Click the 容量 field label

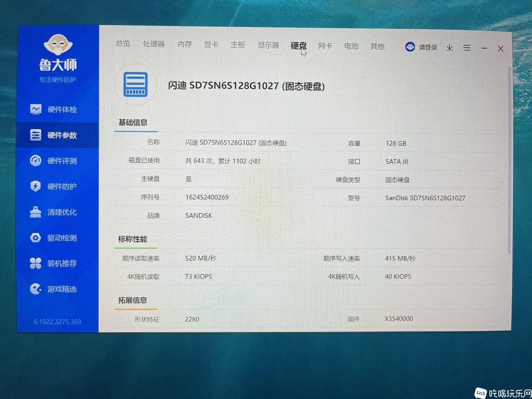354,144
